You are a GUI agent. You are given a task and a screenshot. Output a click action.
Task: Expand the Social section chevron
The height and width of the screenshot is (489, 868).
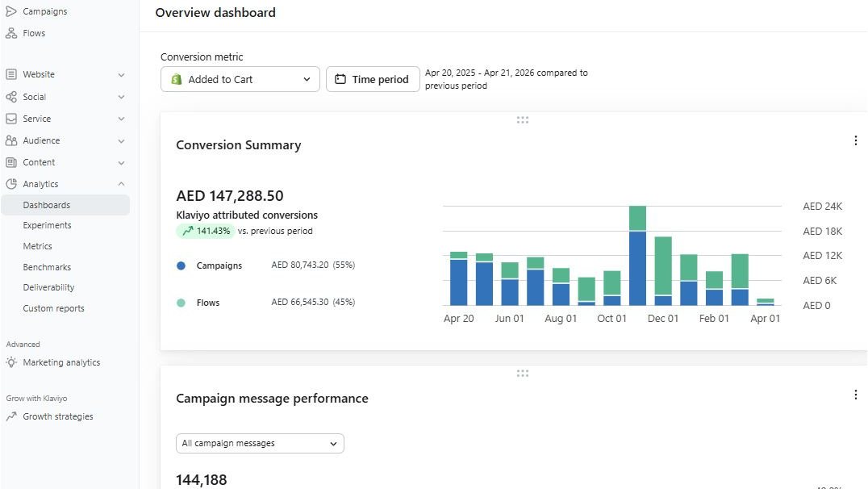[x=121, y=97]
